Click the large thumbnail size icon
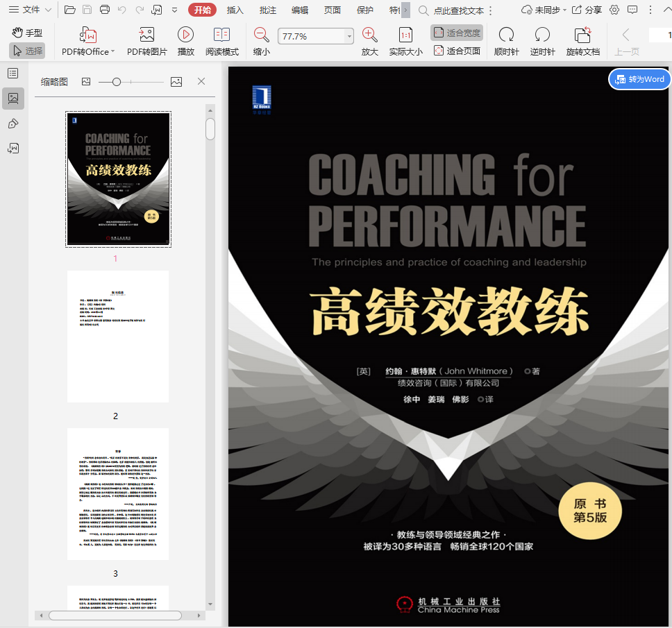672x628 pixels. coord(176,81)
